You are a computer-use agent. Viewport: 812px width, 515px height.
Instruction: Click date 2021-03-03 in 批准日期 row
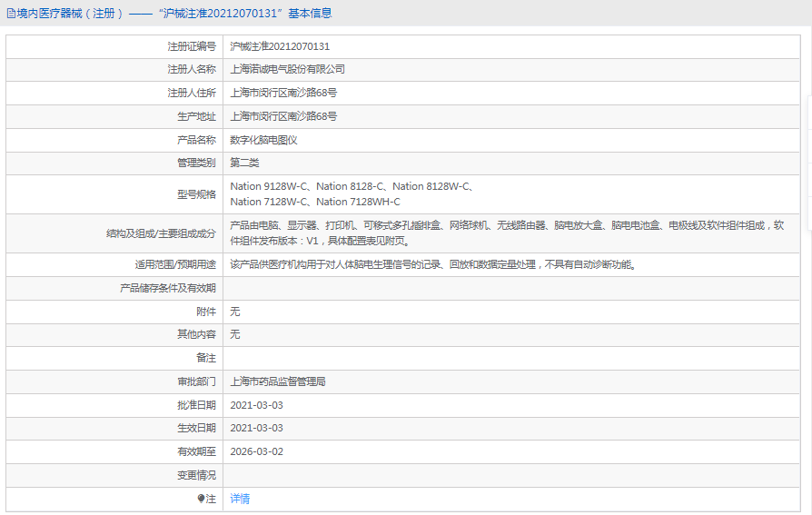tap(256, 406)
